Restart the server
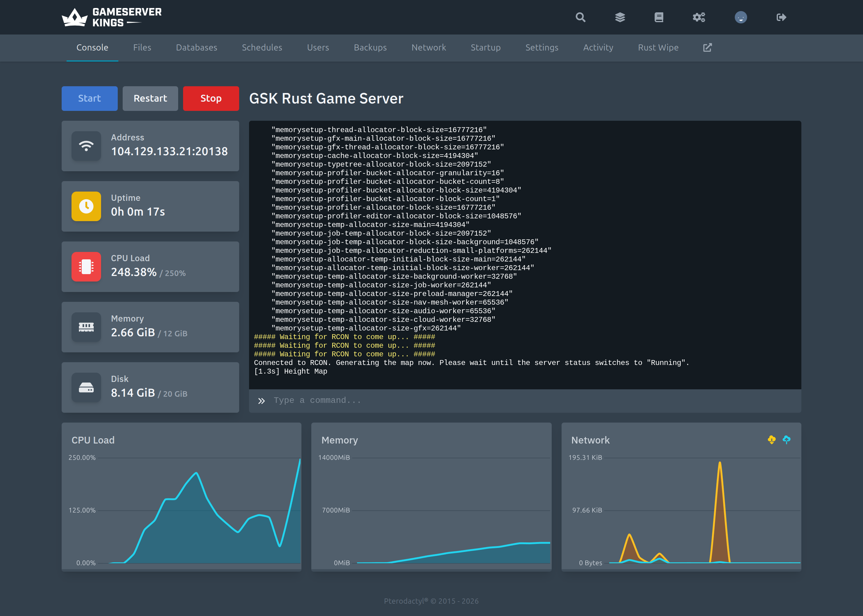 tap(150, 98)
